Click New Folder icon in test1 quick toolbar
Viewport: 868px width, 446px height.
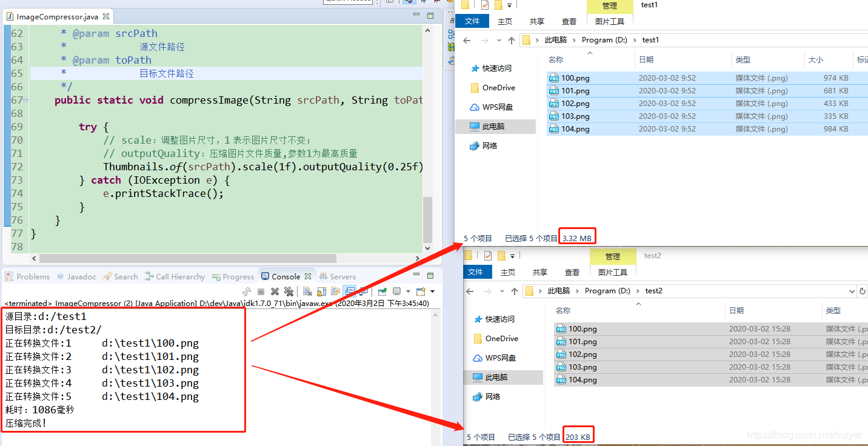(498, 5)
